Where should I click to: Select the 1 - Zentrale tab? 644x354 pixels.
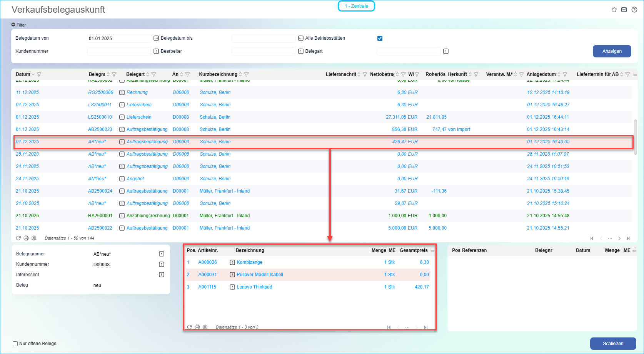[x=356, y=6]
